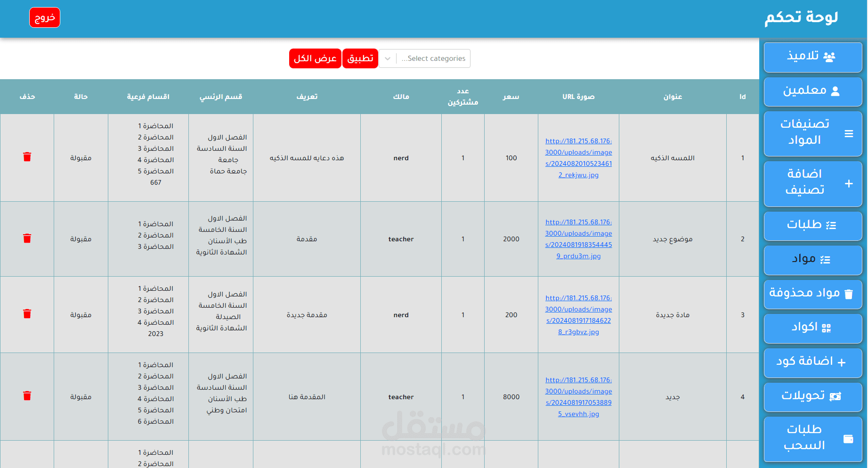Open codes via the QR icon on اكواد
The height and width of the screenshot is (468, 868).
coord(827,329)
